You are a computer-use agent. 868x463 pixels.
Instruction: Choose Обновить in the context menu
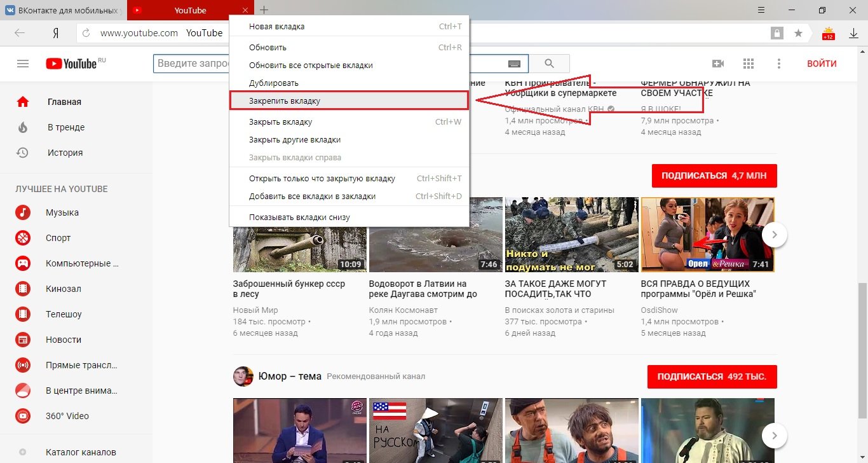pyautogui.click(x=349, y=48)
